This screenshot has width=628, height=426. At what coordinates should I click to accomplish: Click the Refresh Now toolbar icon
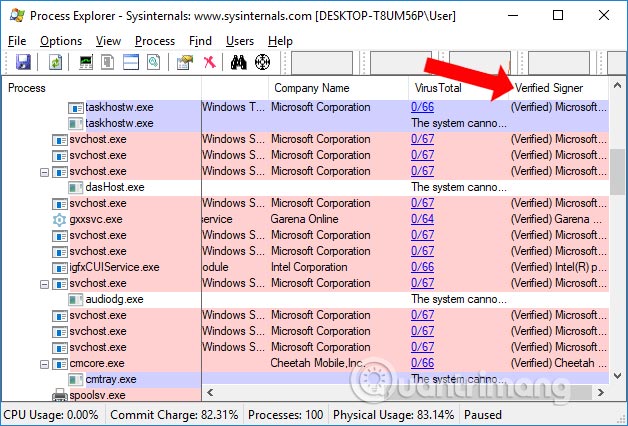click(x=55, y=62)
